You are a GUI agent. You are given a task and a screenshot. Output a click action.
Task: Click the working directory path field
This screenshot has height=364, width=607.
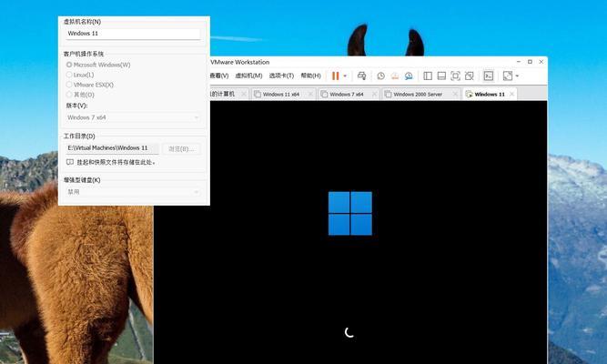[x=112, y=148]
